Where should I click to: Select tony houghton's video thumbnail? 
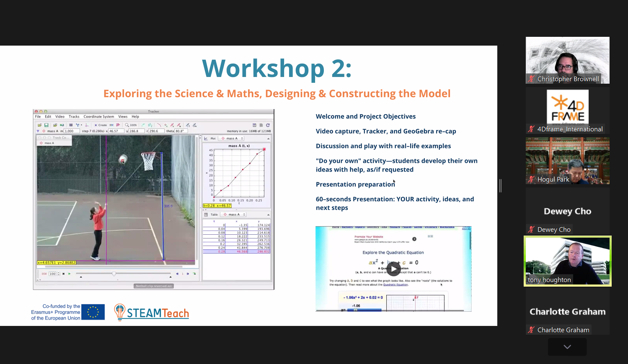coord(567,261)
